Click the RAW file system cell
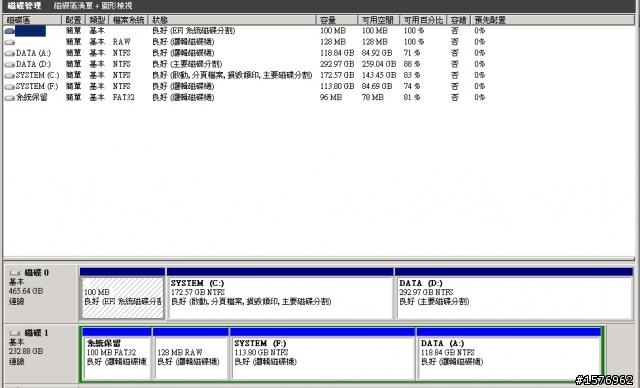 pyautogui.click(x=122, y=42)
